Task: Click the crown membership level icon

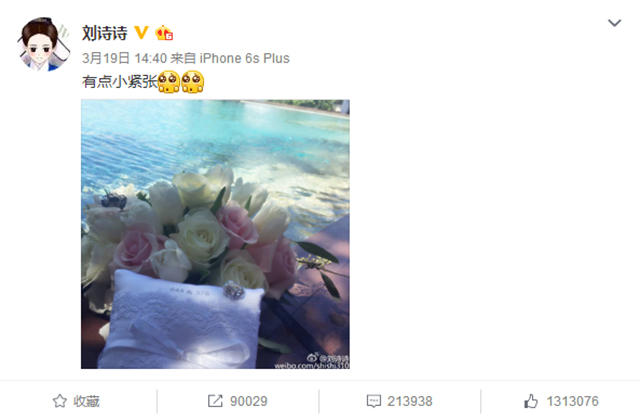Action: pyautogui.click(x=164, y=33)
